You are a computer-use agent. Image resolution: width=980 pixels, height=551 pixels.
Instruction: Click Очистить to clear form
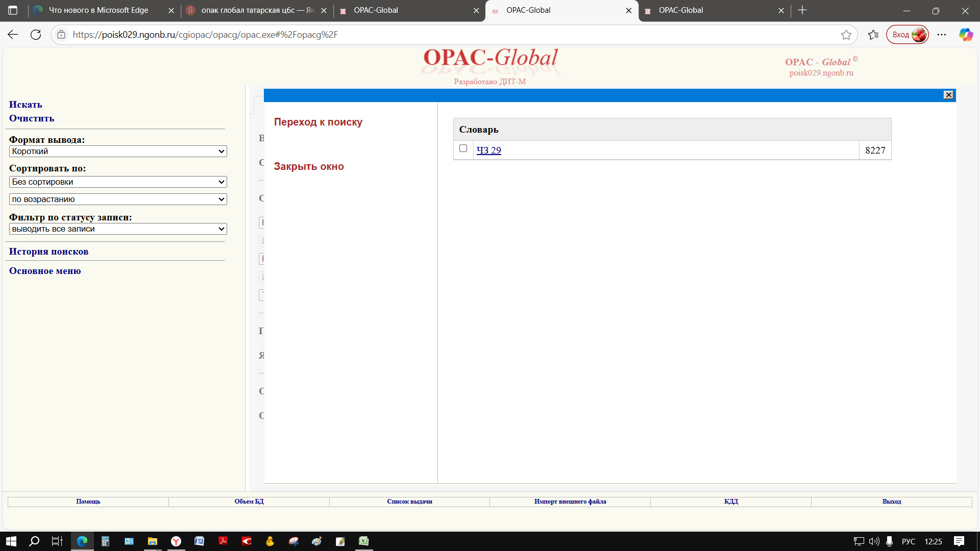click(32, 118)
